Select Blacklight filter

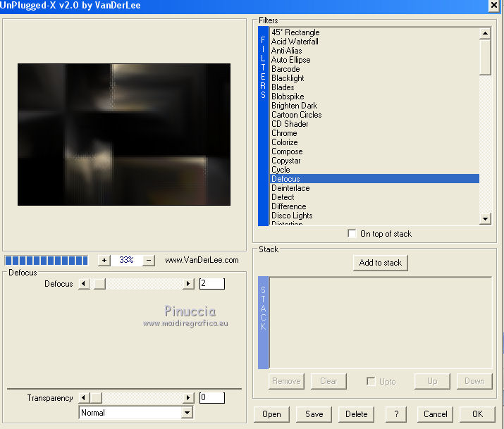click(374, 78)
